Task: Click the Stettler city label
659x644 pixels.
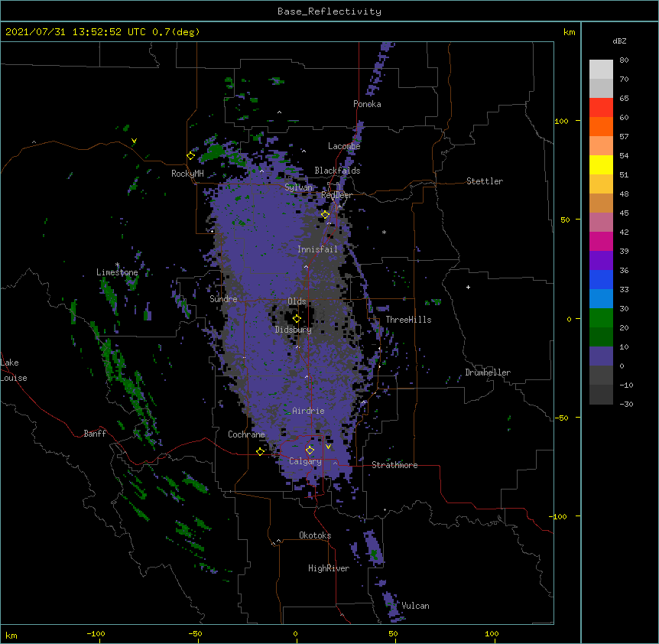Action: [484, 181]
